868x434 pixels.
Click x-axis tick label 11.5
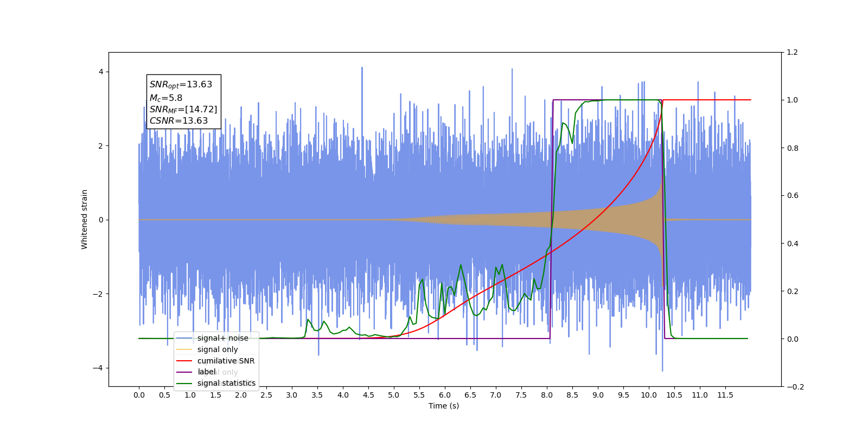[725, 395]
